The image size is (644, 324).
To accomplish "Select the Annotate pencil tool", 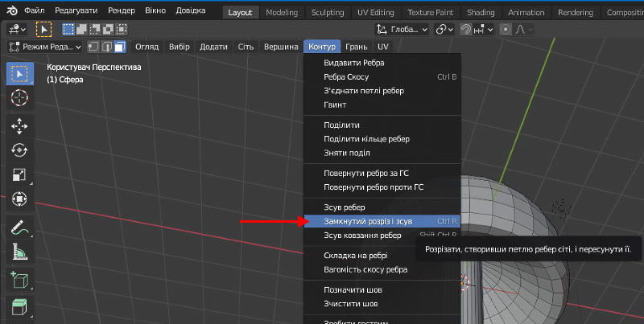I will (19, 228).
